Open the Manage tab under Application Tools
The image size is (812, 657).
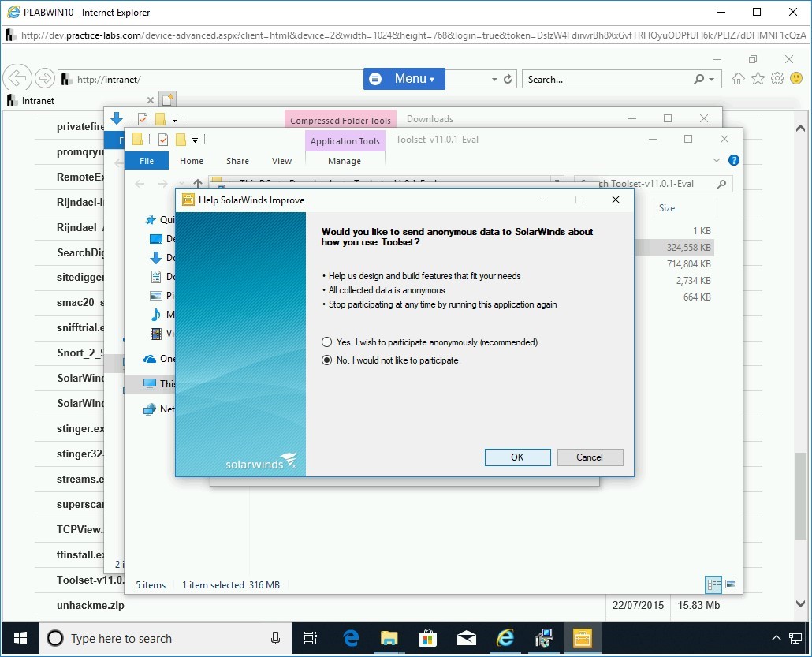pyautogui.click(x=345, y=161)
